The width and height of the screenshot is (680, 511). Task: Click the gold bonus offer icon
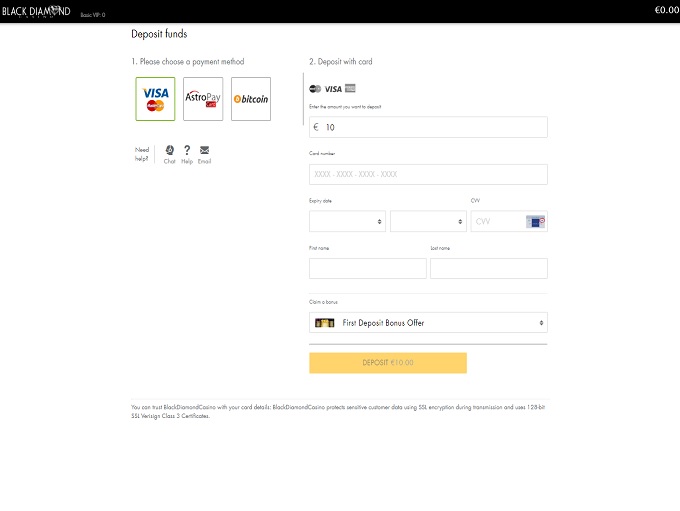[325, 323]
